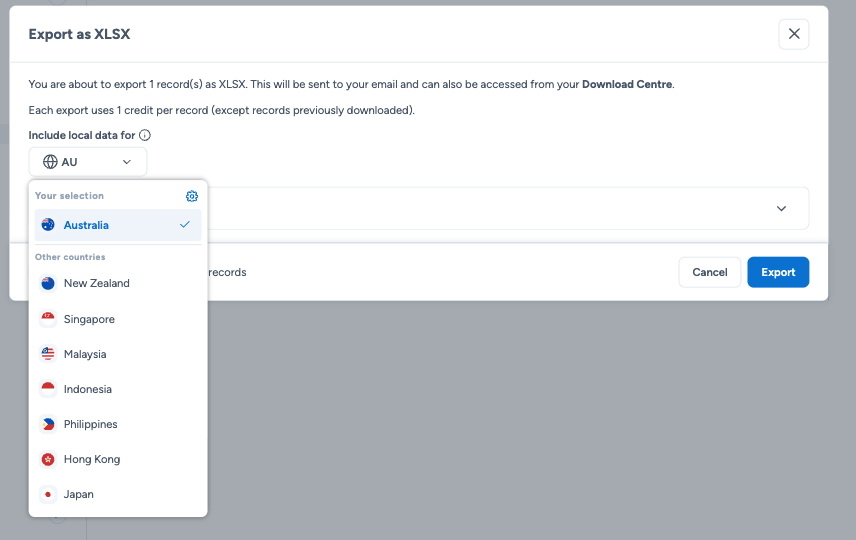Image resolution: width=856 pixels, height=540 pixels.
Task: Click the Indonesia flag icon
Action: click(48, 389)
